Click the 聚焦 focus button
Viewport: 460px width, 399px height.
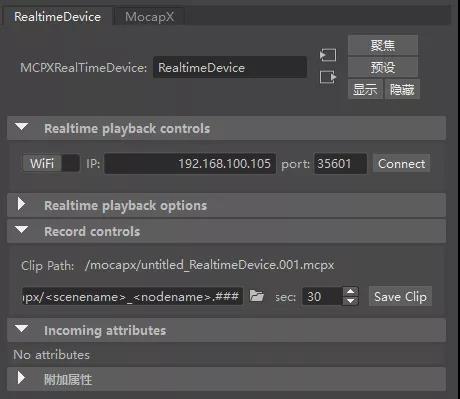[x=383, y=45]
